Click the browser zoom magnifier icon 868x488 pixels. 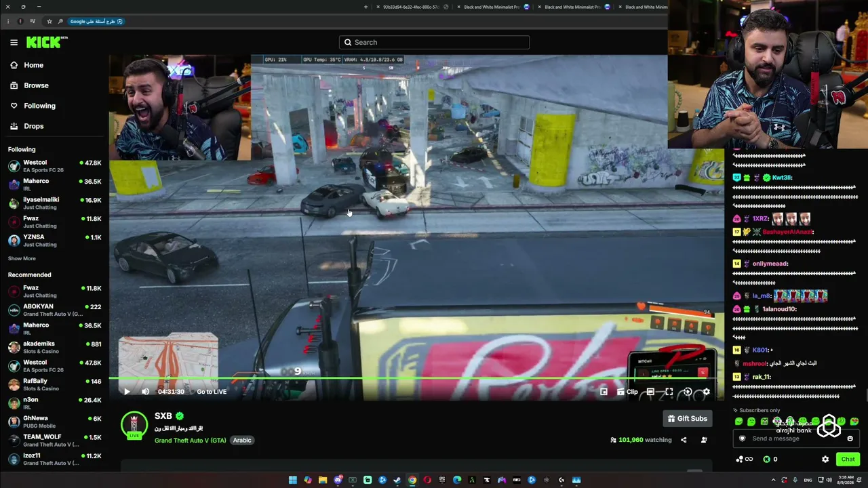[x=60, y=21]
